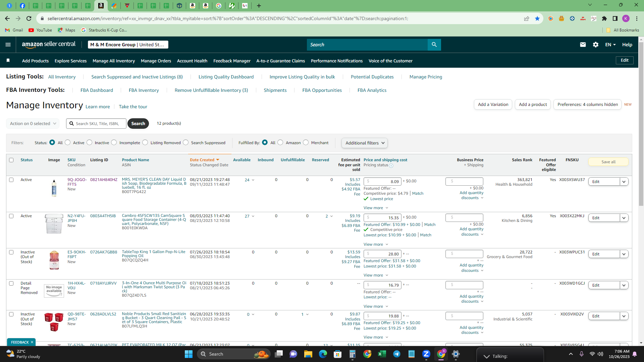
Task: Open the browser extensions puzzle icon
Action: pos(604,18)
